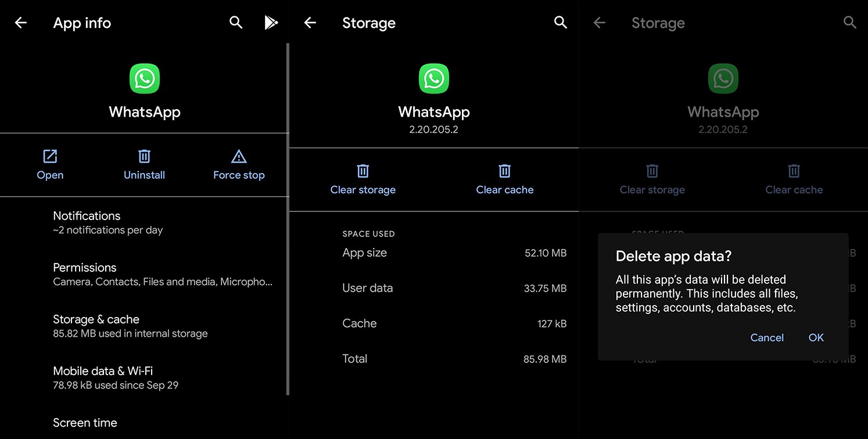This screenshot has width=868, height=439.
Task: Cancel the Delete app data dialog
Action: coord(767,337)
